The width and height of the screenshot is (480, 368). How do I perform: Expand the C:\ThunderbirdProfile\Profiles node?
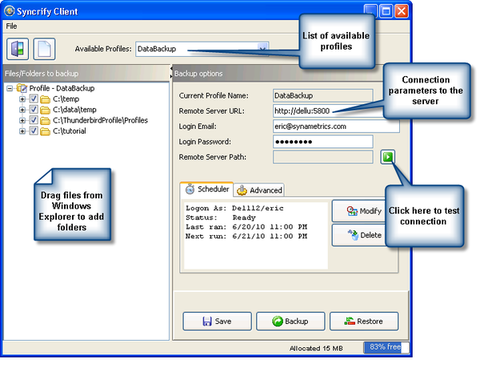22,120
